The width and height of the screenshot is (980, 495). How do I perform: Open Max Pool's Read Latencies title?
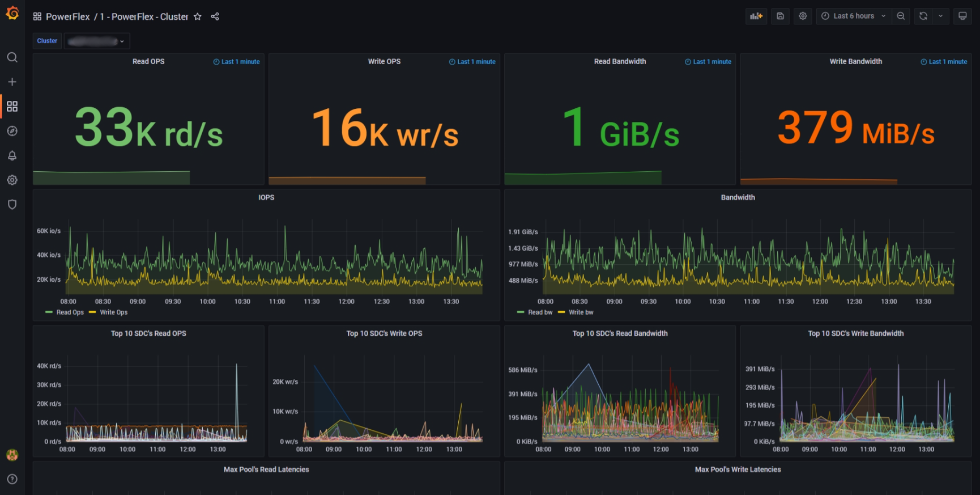(266, 469)
